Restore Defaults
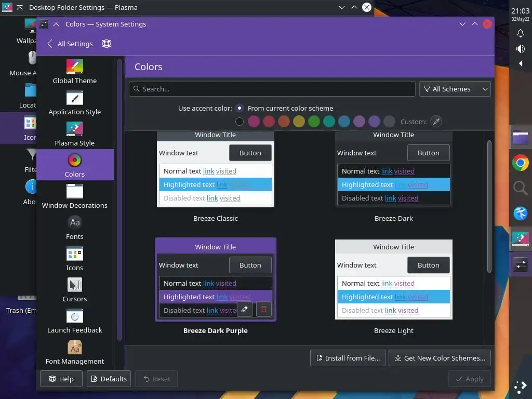 [x=109, y=379]
